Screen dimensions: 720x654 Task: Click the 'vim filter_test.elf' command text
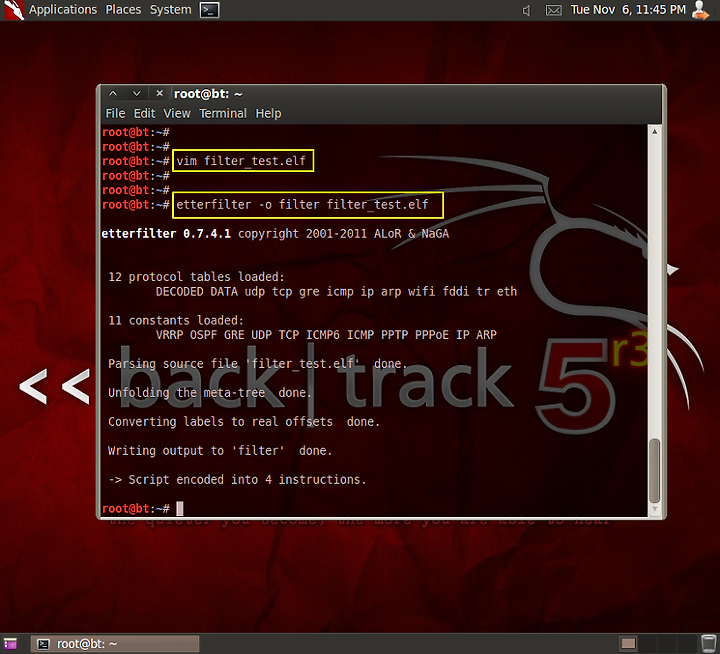(x=241, y=161)
